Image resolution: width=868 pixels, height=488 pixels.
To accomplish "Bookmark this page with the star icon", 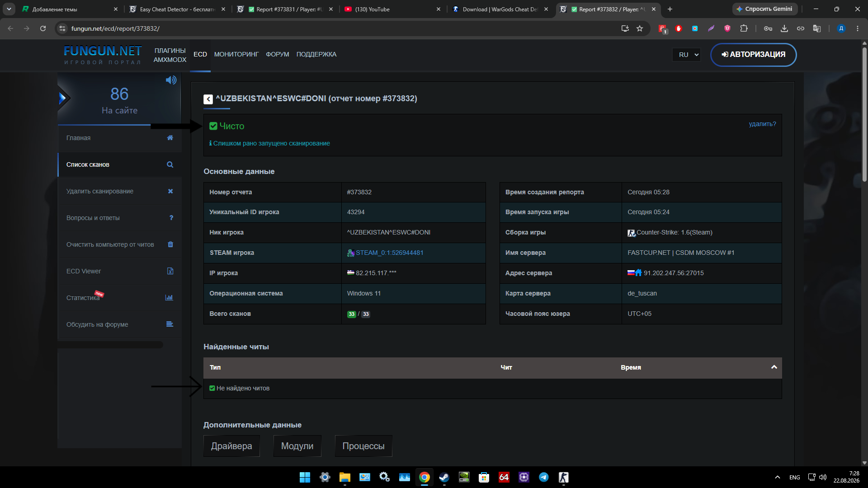I will (x=640, y=28).
